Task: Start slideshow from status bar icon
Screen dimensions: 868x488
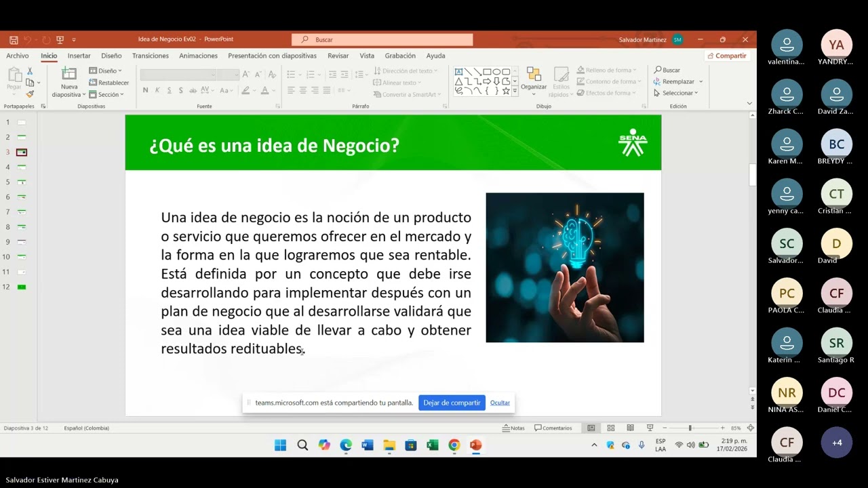Action: pos(650,428)
